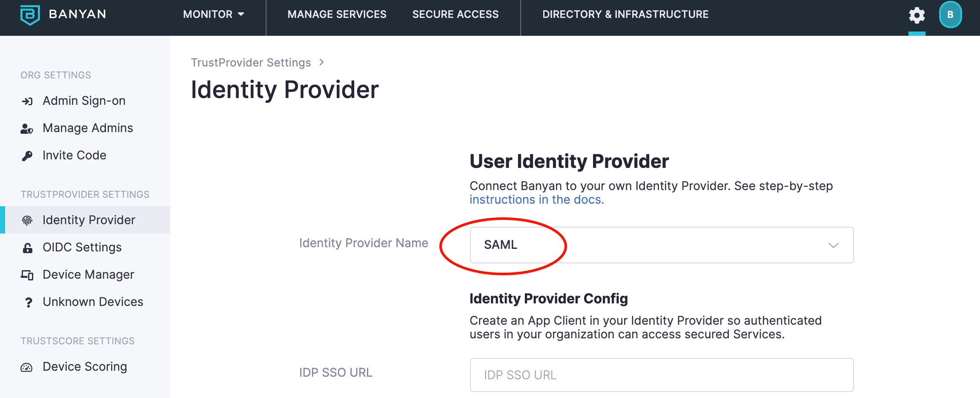Click the user avatar B icon

pos(950,15)
